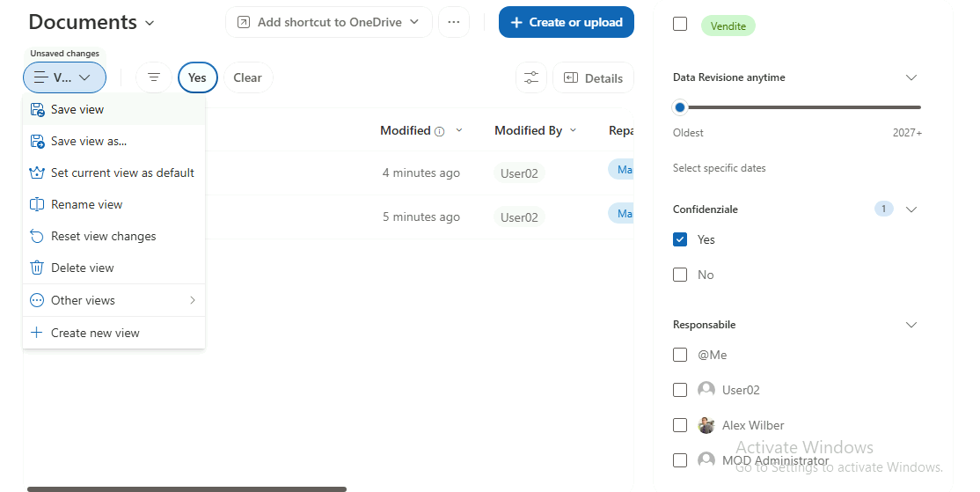980x492 pixels.
Task: Click the plus icon for Create new view
Action: pyautogui.click(x=37, y=333)
